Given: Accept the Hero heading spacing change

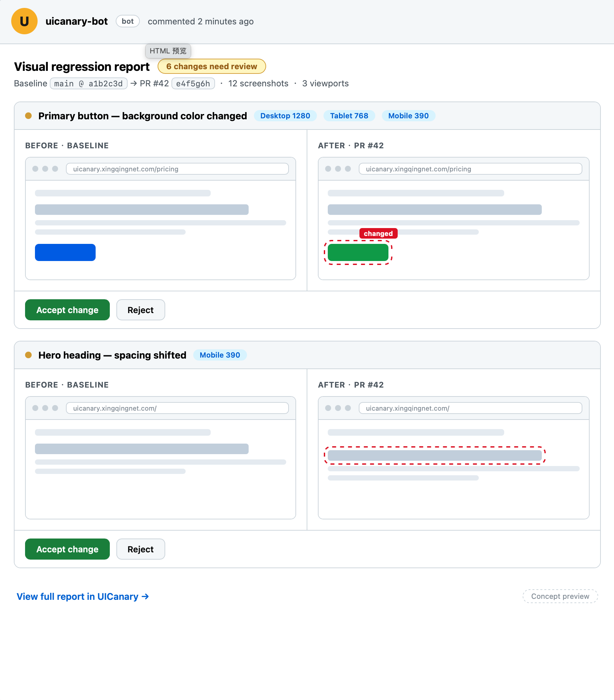Looking at the screenshot, I should point(68,549).
